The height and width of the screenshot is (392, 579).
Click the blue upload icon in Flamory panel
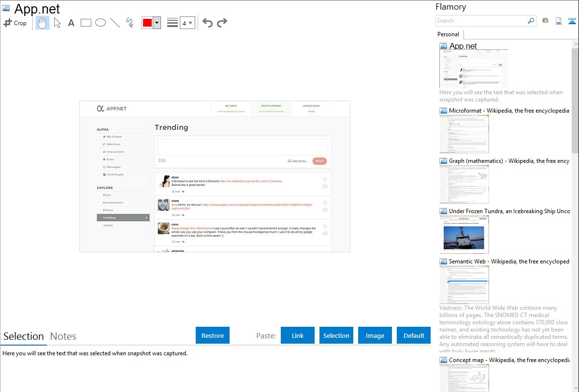coord(572,21)
